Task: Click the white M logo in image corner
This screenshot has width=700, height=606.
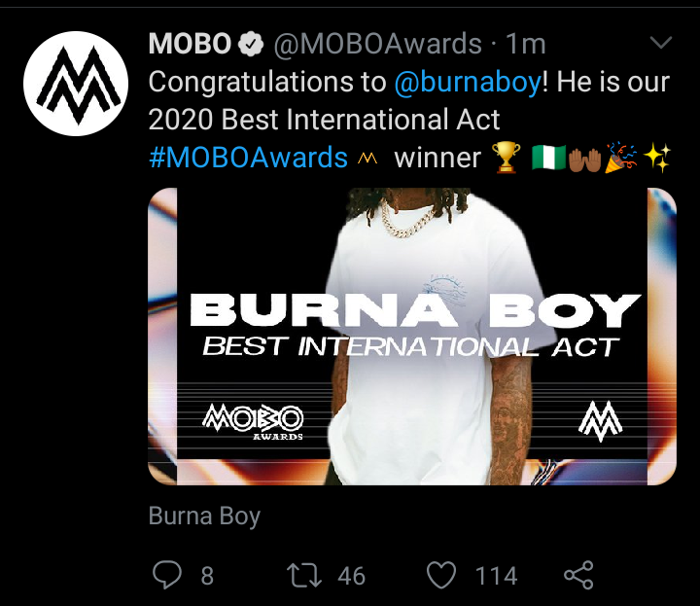Action: pos(601,421)
